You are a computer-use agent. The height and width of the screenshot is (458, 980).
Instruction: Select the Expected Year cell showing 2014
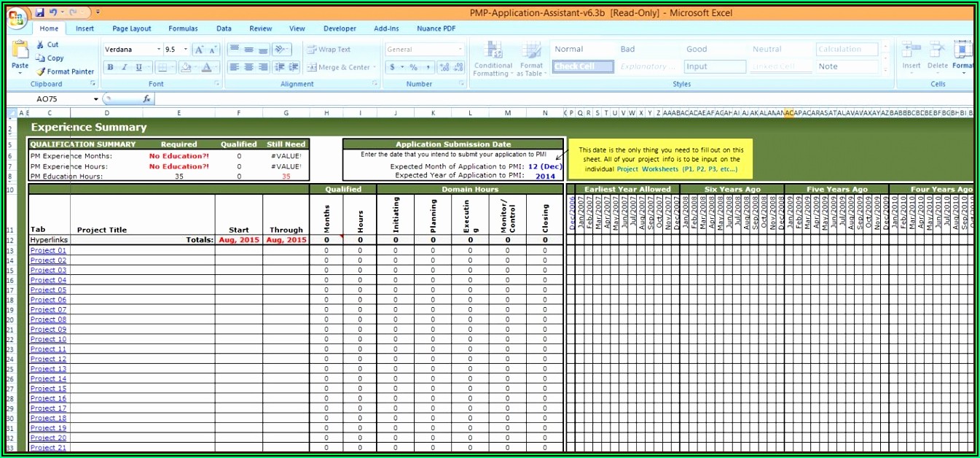(x=545, y=176)
